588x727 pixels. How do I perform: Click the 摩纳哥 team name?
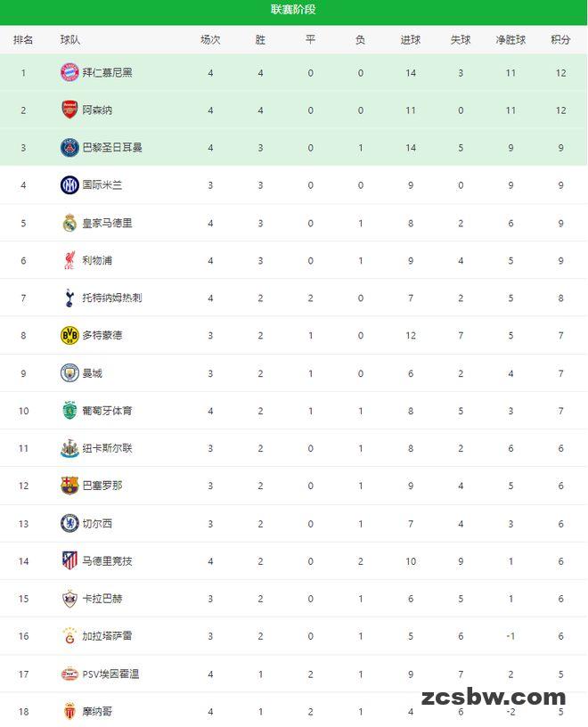[x=97, y=711]
